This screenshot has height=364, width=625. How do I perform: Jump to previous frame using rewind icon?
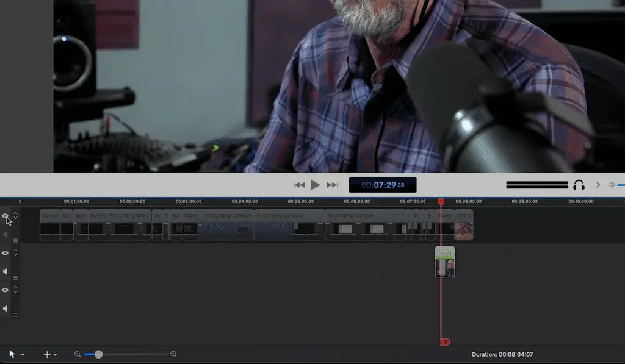298,185
